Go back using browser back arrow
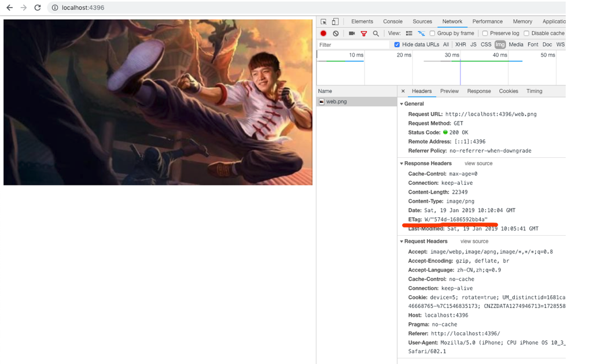The height and width of the screenshot is (364, 590). (10, 8)
